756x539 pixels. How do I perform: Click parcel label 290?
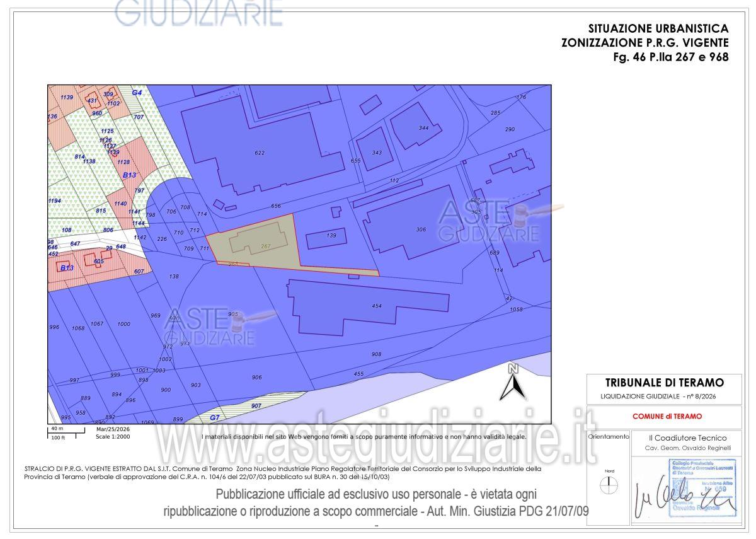(510, 129)
